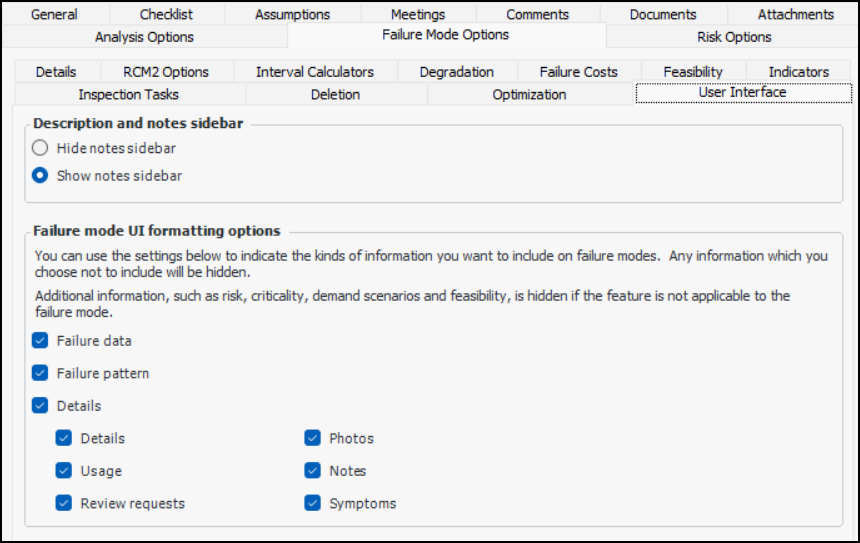
Task: Disable the parent Details checkbox
Action: tap(40, 406)
